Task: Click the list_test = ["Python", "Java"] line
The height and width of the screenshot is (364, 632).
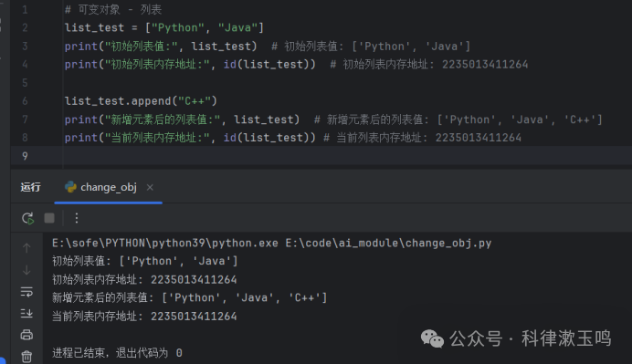Action: pyautogui.click(x=164, y=27)
